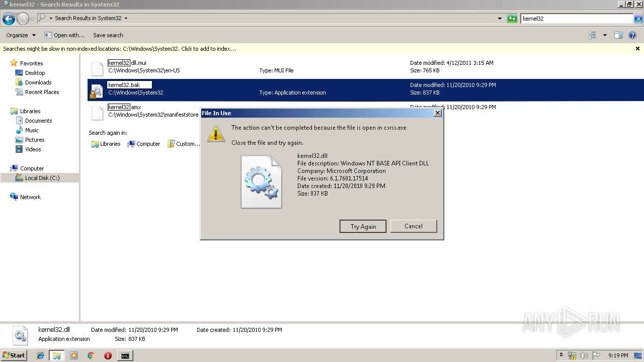Open Music library in navigation pane

(x=32, y=130)
